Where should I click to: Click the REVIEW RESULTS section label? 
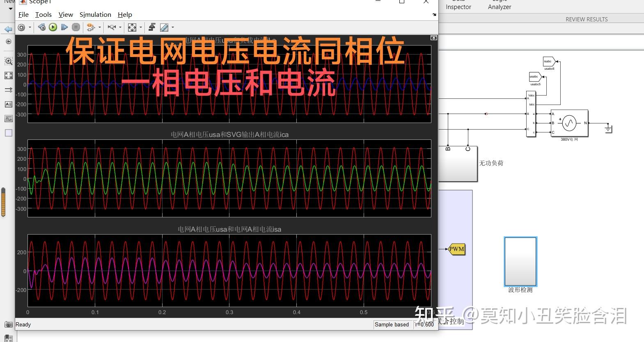coord(587,19)
